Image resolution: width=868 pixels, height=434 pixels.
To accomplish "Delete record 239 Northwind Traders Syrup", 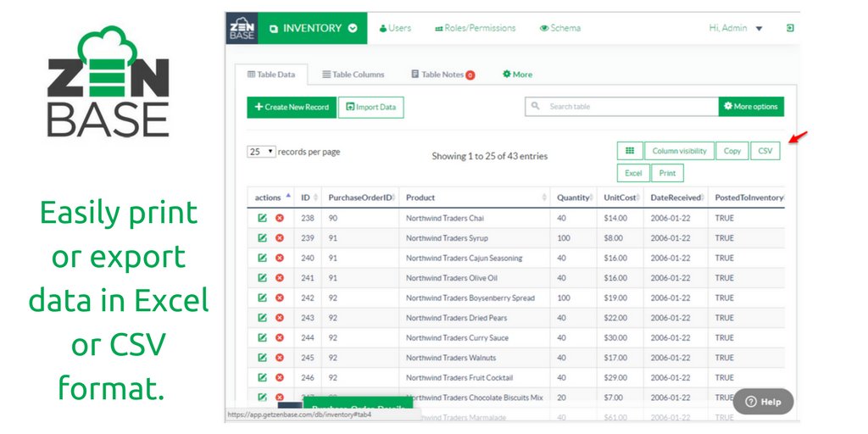I will (280, 238).
